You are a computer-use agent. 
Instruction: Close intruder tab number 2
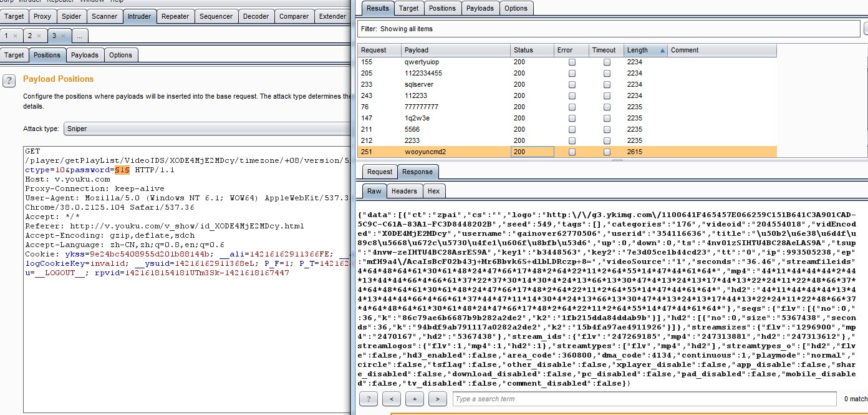point(39,36)
